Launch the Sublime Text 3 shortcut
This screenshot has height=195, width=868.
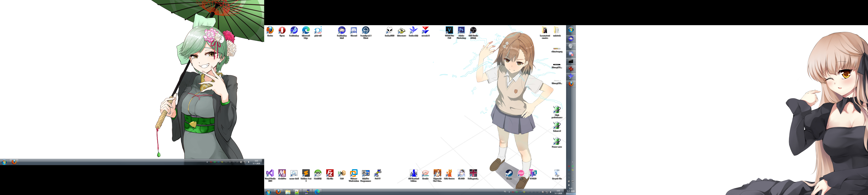[306, 175]
